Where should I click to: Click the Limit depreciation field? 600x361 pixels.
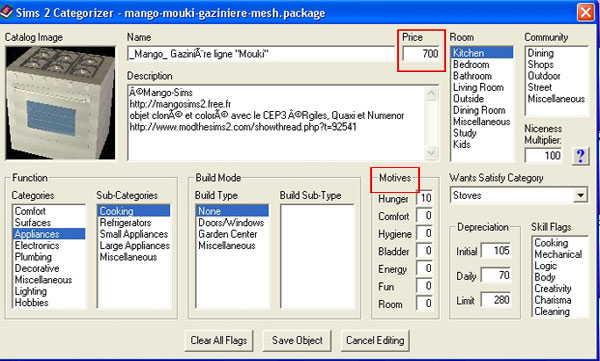tap(496, 300)
